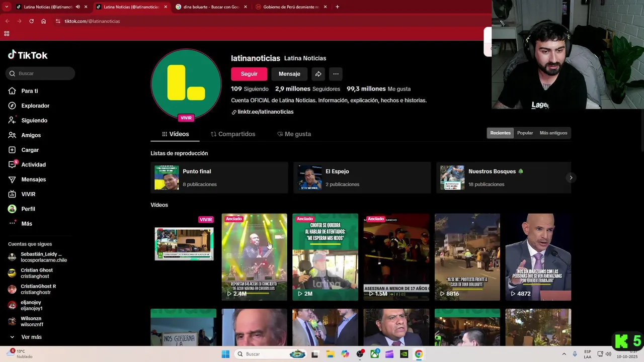The image size is (644, 362).
Task: Open the Más menu in sidebar
Action: [x=20, y=224]
